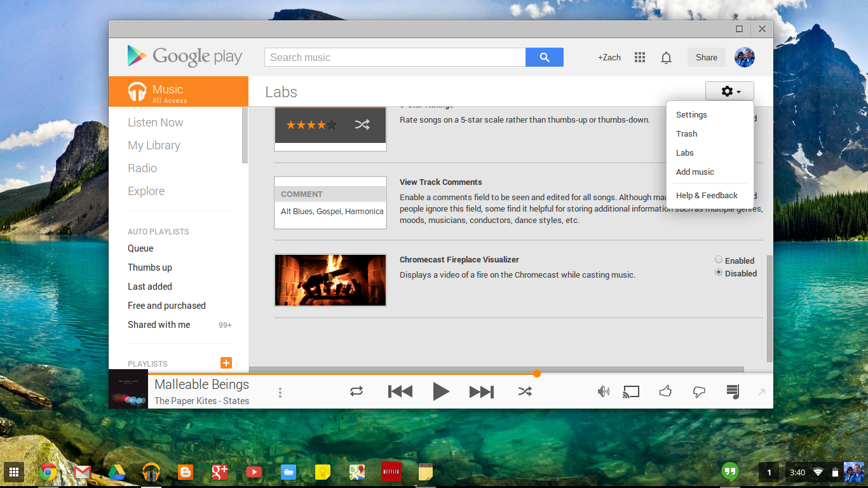Click the View Track Comments thumbnail

[x=330, y=203]
